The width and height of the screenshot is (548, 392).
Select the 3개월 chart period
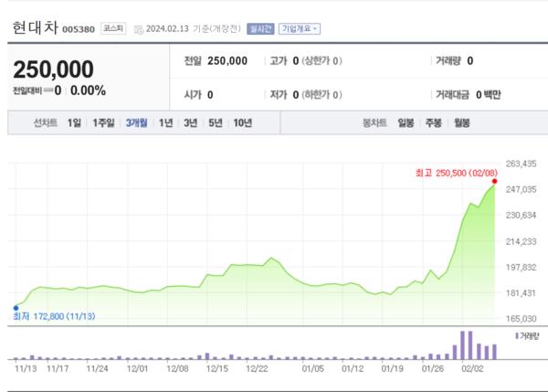[138, 123]
